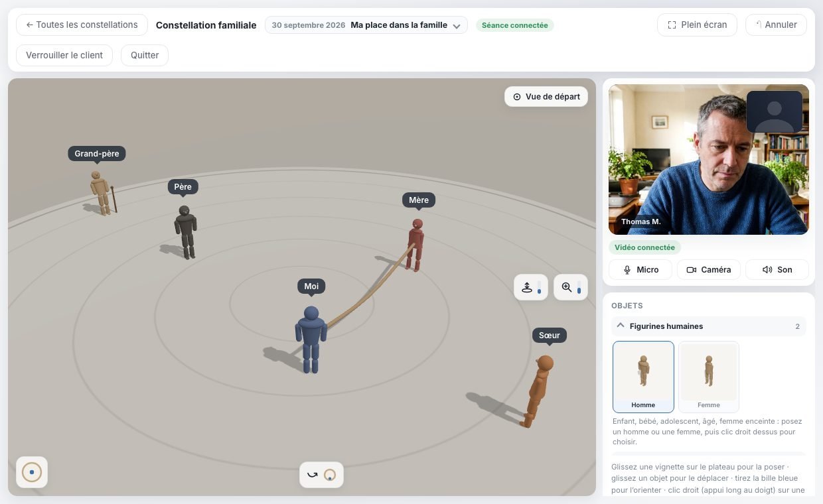Click the Enfant, bébé, adolescent hint text
This screenshot has width=823, height=504.
click(708, 431)
